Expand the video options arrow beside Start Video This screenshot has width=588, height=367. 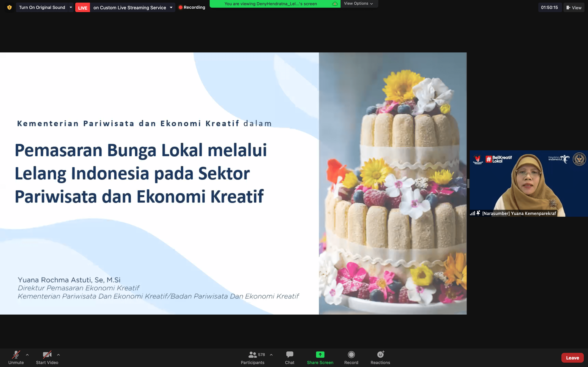coord(58,355)
